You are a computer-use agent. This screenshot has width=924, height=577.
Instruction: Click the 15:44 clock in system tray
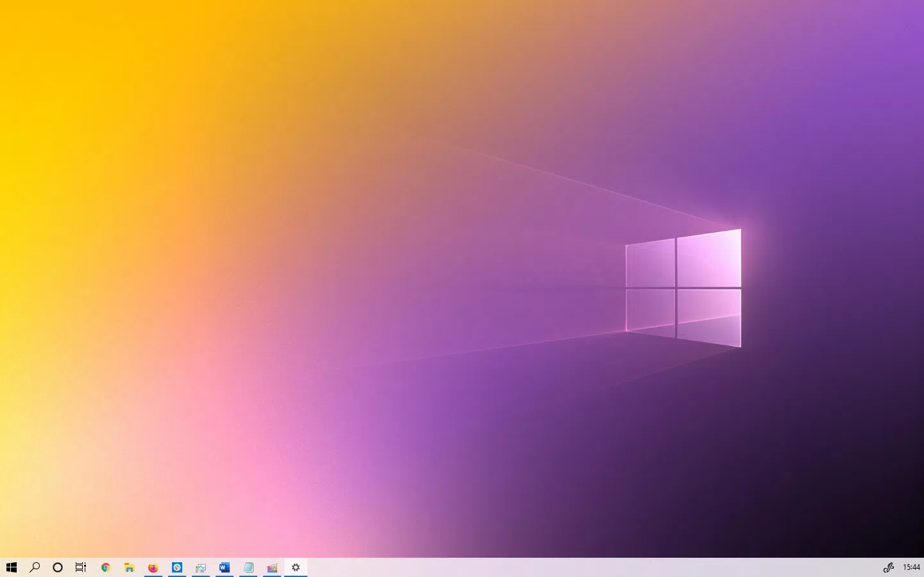(x=911, y=567)
